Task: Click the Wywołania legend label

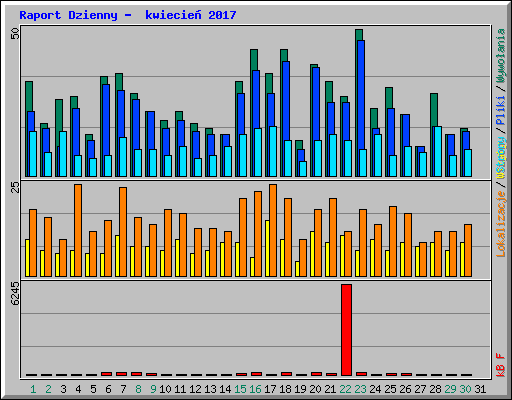Action: coord(501,56)
